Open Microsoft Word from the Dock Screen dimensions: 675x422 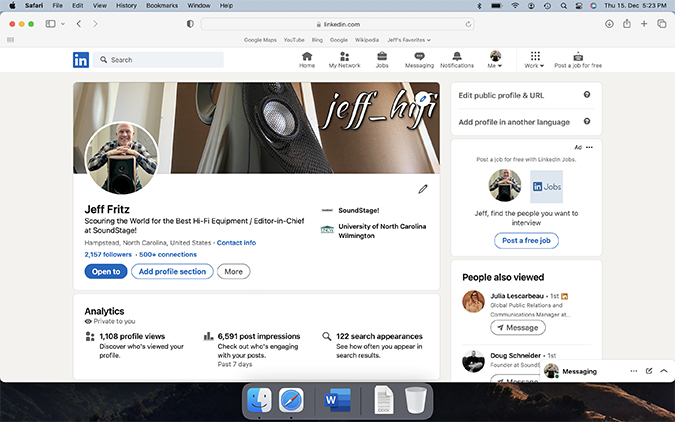(x=337, y=400)
